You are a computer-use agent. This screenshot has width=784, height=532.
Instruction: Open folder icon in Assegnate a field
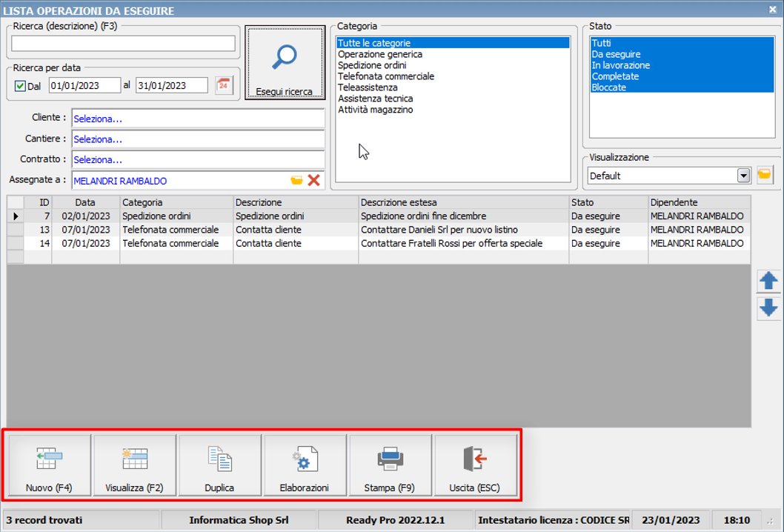pos(296,180)
